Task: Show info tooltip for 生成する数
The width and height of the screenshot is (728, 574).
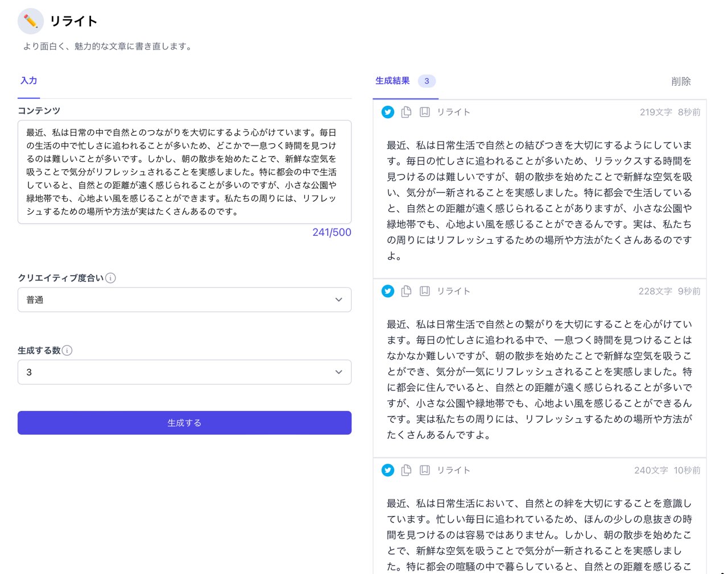Action: (x=67, y=351)
